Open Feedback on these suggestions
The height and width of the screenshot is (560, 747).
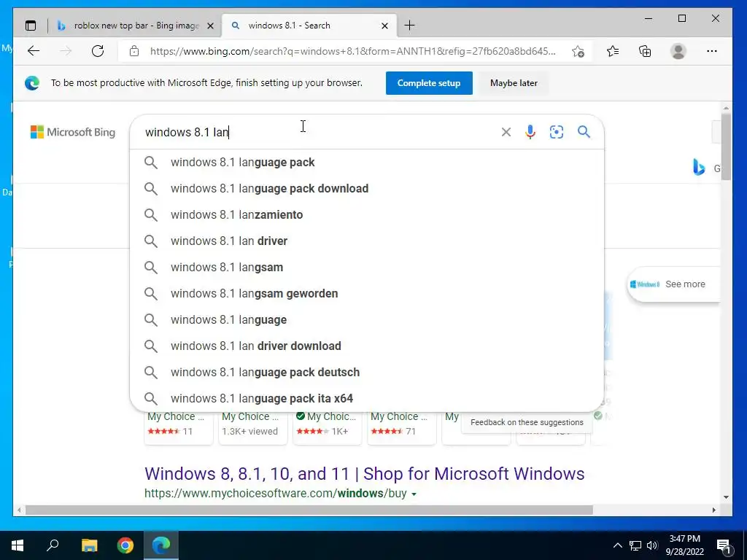pos(527,422)
